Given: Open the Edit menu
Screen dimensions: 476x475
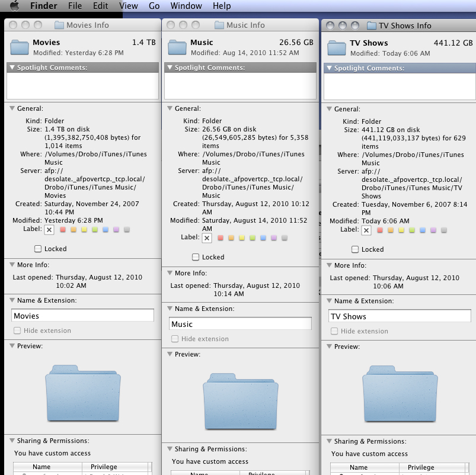Looking at the screenshot, I should pyautogui.click(x=101, y=6).
